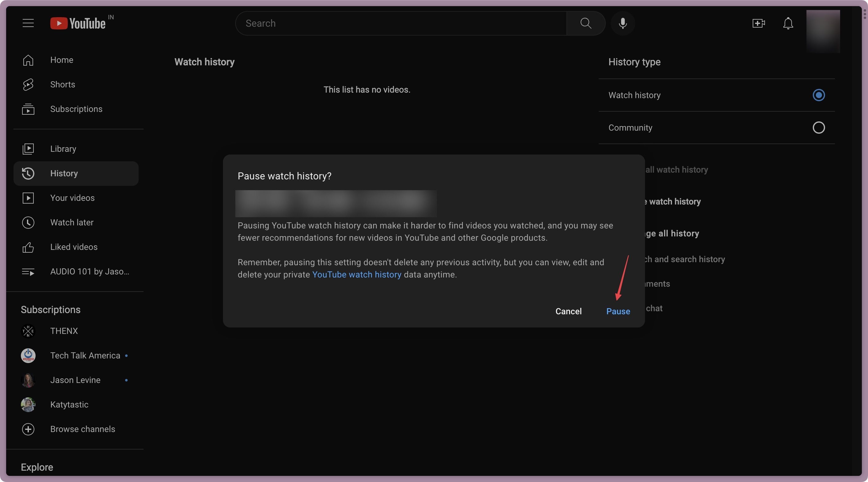Viewport: 868px width, 482px height.
Task: Navigate to Subscriptions
Action: click(76, 109)
